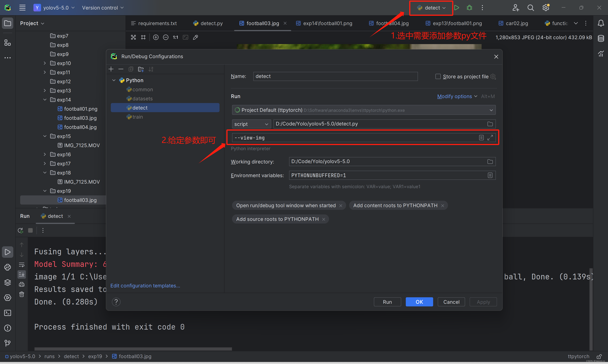Screen dimensions: 608x364
Task: Enable Store as project file checkbox
Action: tap(438, 77)
